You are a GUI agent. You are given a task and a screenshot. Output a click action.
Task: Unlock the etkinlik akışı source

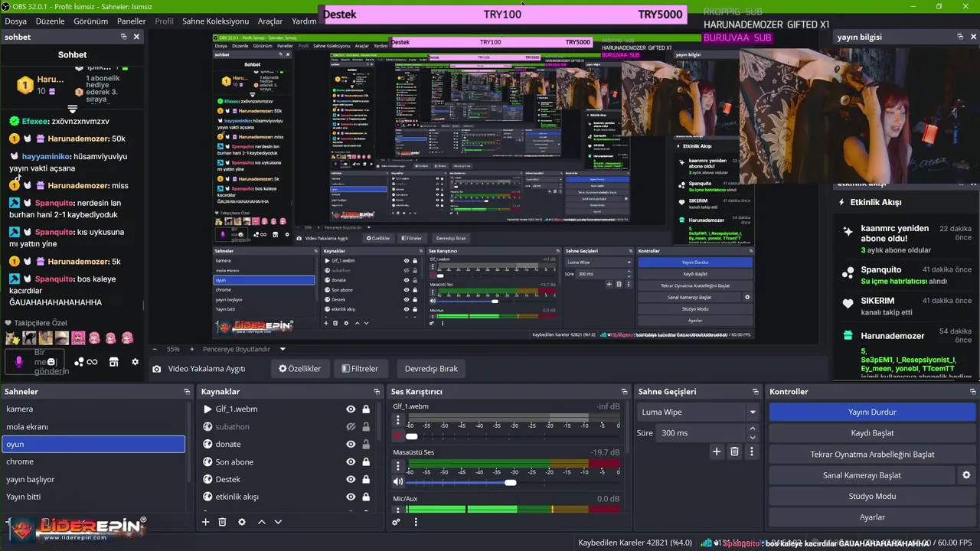click(x=366, y=497)
